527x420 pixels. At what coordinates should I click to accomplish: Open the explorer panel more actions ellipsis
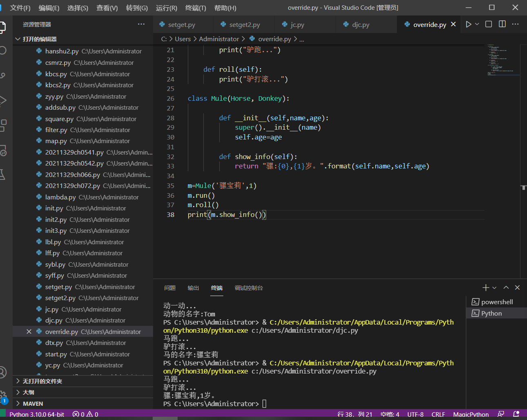[141, 24]
